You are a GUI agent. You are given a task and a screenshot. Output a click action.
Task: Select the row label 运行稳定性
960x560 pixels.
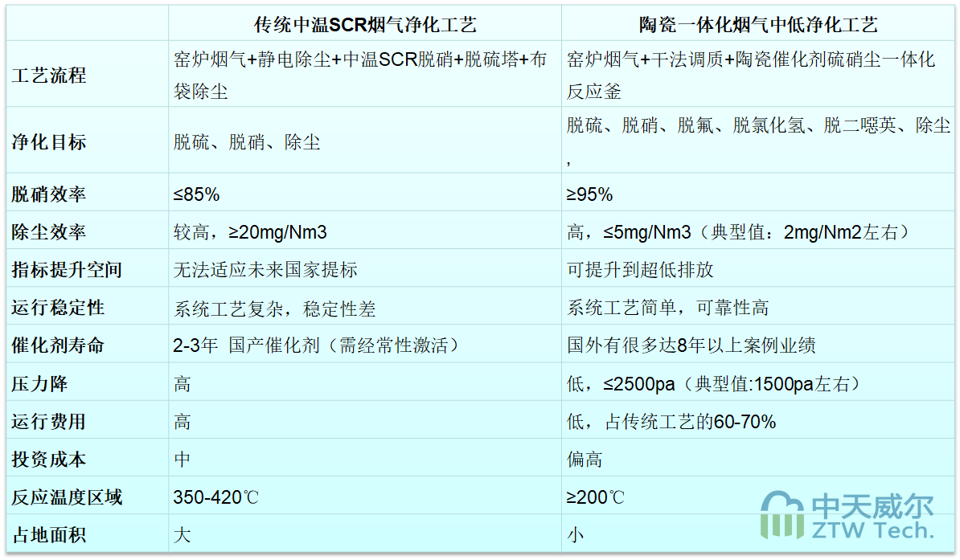pyautogui.click(x=58, y=307)
